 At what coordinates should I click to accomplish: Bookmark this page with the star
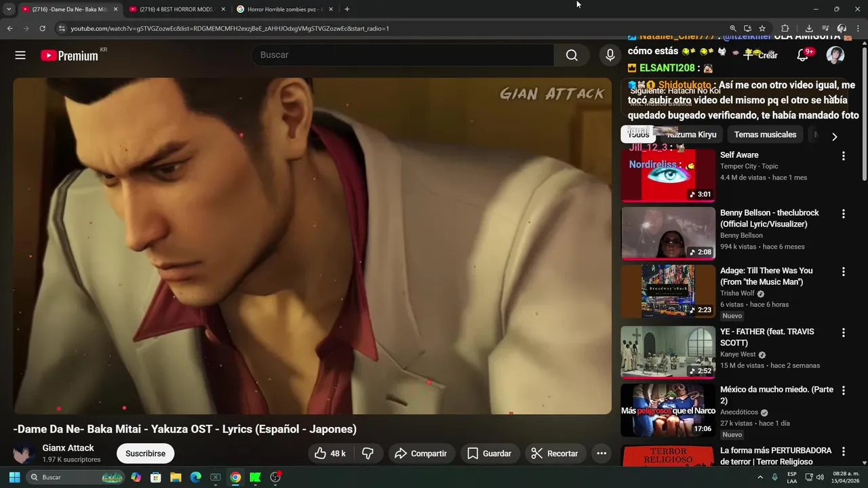(762, 28)
